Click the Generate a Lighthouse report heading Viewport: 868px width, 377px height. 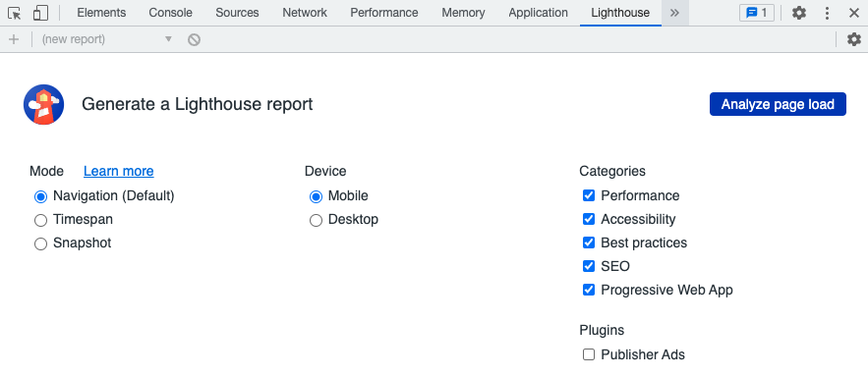[197, 104]
